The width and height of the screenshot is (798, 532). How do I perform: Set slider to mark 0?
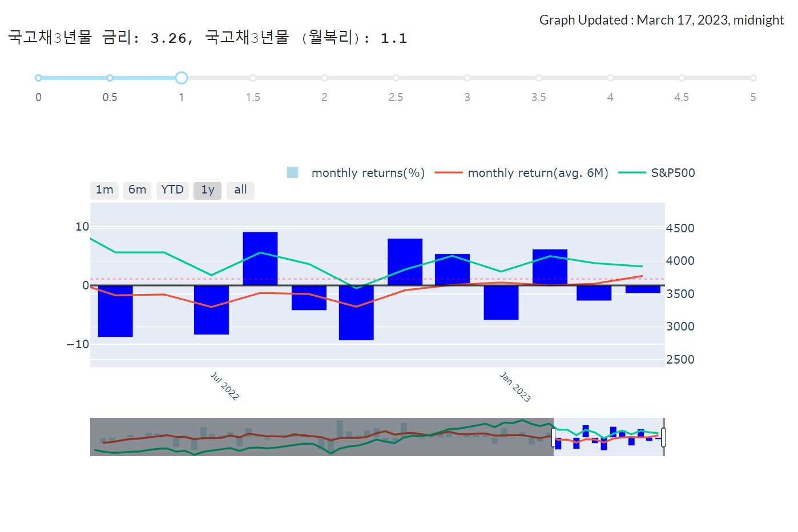coord(38,78)
